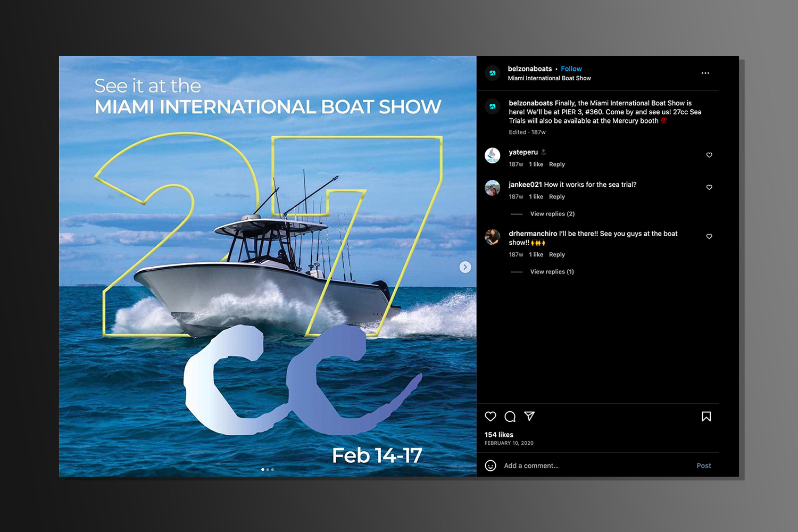Click the 1 like count under yateperu

click(536, 164)
